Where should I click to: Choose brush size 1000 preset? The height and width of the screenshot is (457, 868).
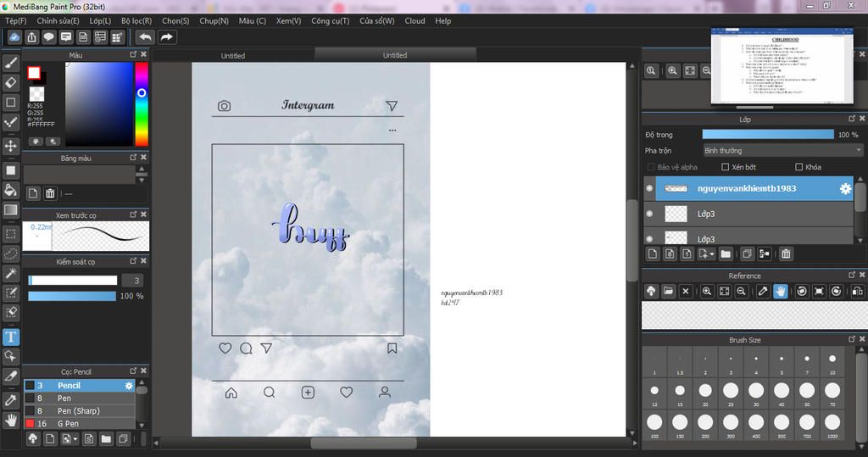(x=832, y=426)
